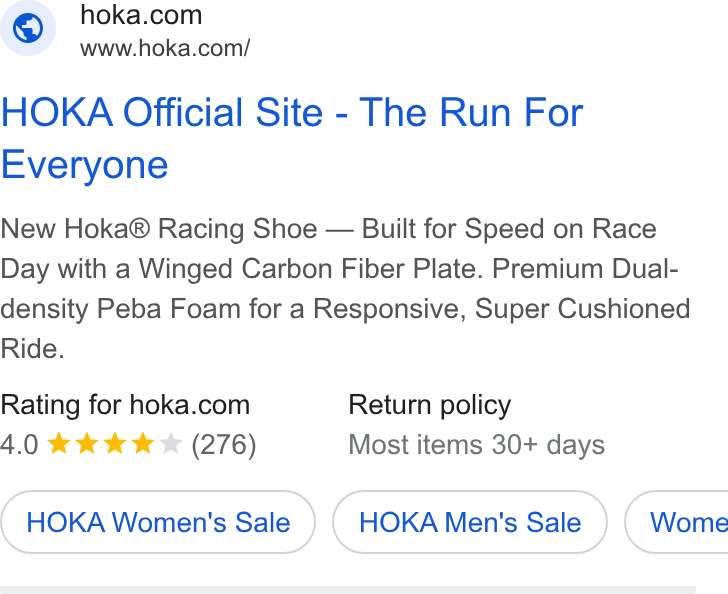728x594 pixels.
Task: Open the HOKA Official Site title link
Action: (292, 138)
